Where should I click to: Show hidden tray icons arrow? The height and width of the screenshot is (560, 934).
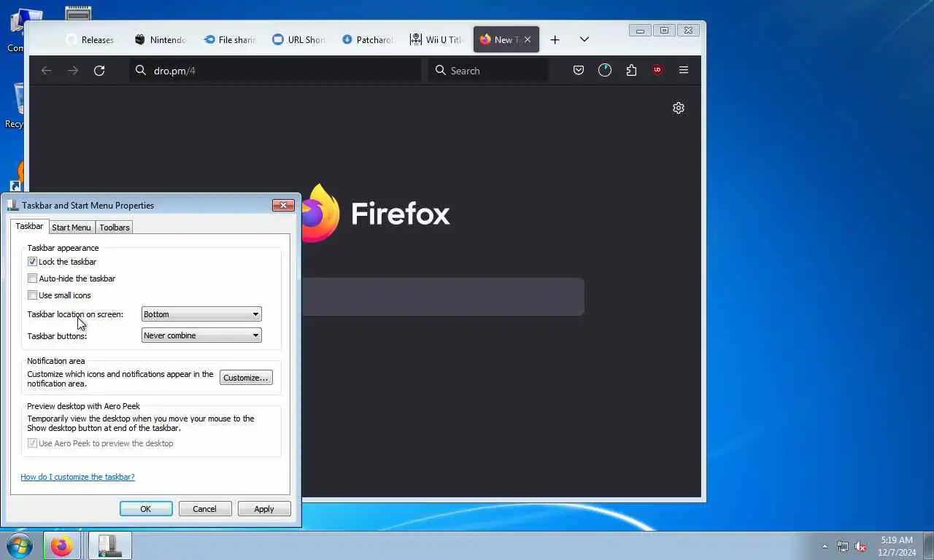(x=825, y=546)
